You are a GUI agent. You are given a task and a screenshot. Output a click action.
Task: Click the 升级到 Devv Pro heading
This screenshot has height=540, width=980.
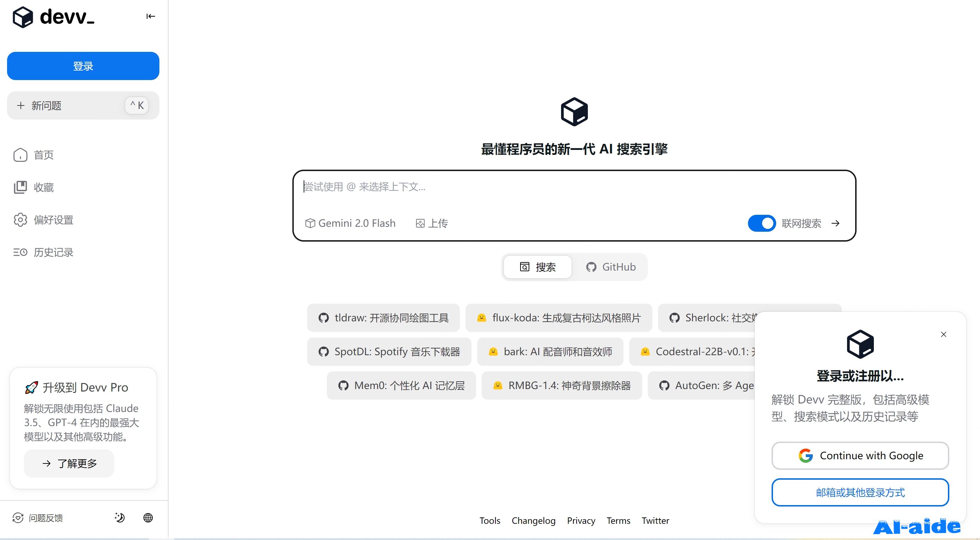click(77, 387)
